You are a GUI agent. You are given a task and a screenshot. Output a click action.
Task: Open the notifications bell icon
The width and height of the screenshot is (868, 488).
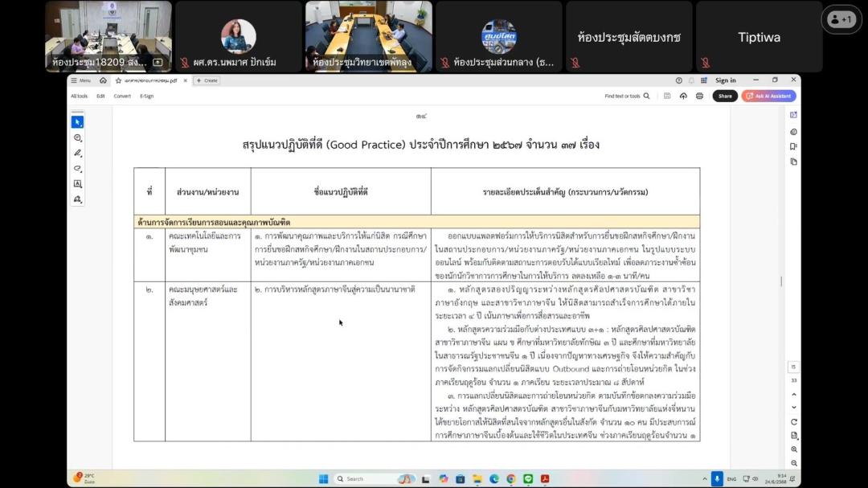[691, 80]
